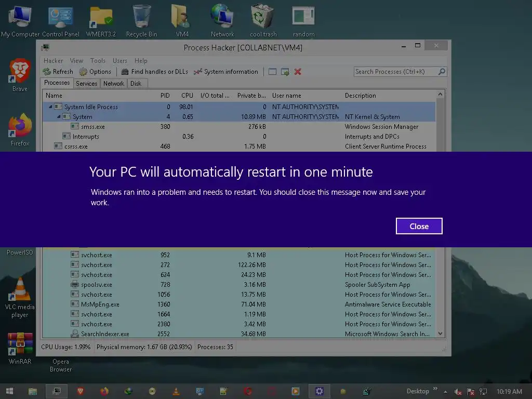This screenshot has width=532, height=399.
Task: Switch to the Processes tab
Action: tap(57, 83)
